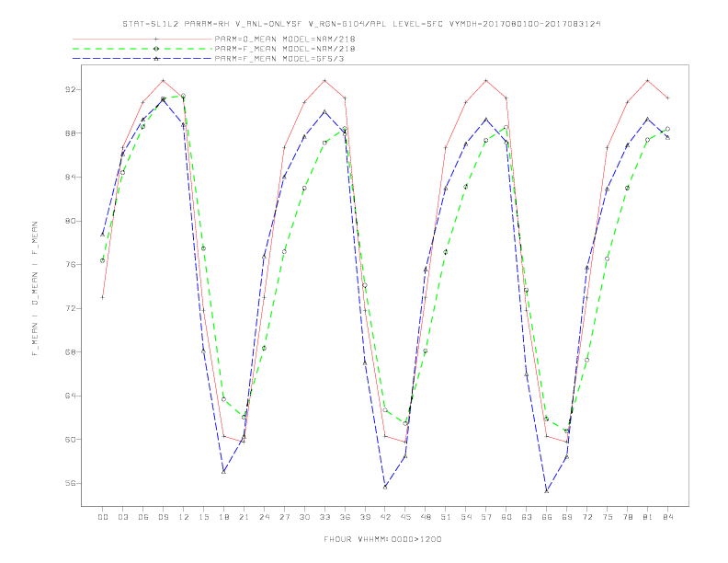Click x-axis forecast hour label 39
This screenshot has height=563, width=728.
365,517
